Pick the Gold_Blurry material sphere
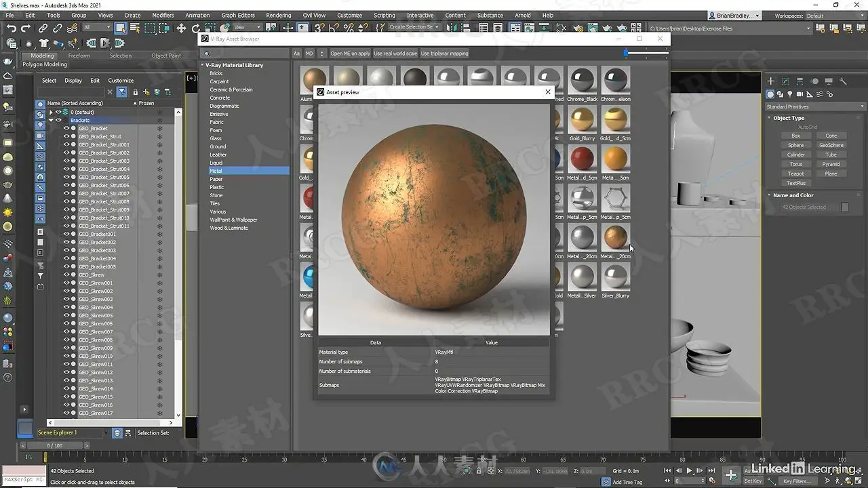Viewport: 868px width, 488px height. 582,119
